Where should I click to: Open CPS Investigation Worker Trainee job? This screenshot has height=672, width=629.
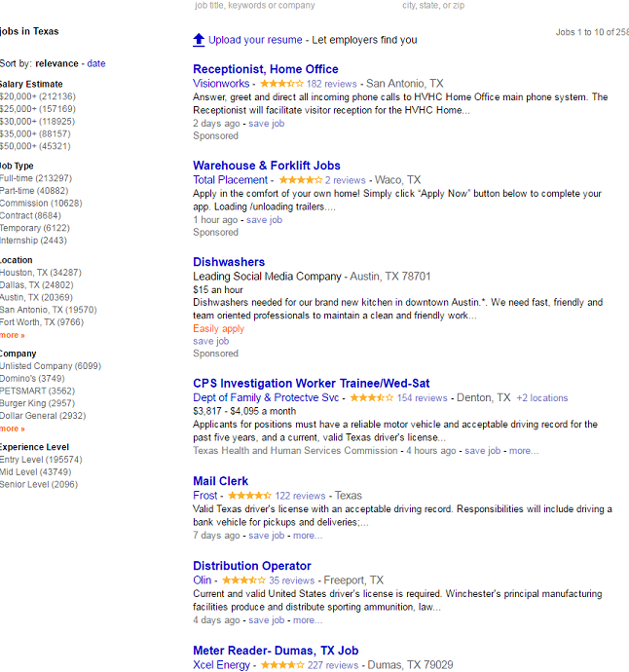pos(311,383)
